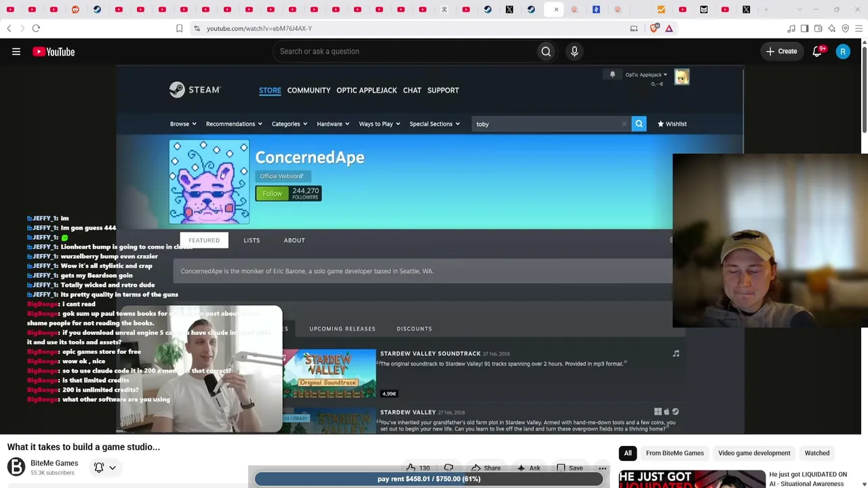The height and width of the screenshot is (488, 868).
Task: Open the browser wallet icon
Action: 818,28
